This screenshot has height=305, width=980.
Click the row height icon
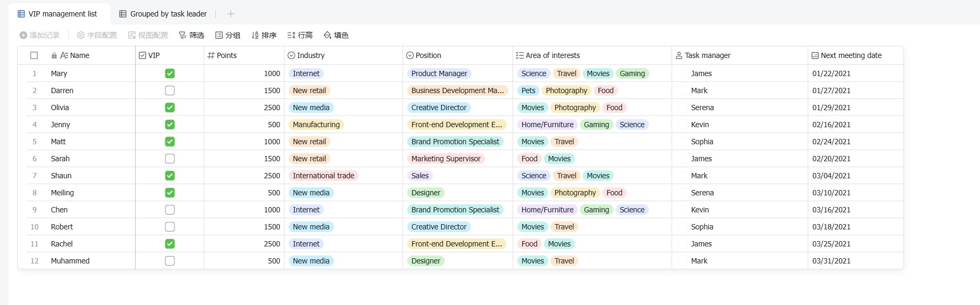[291, 35]
